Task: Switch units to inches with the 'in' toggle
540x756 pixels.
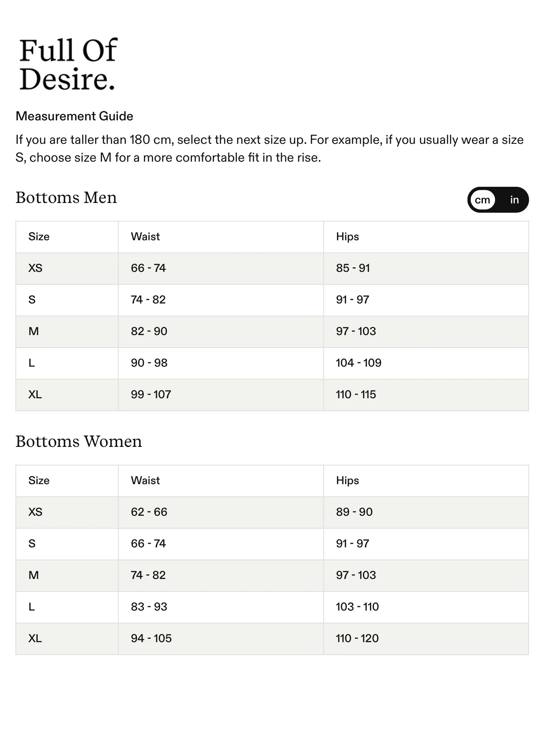Action: pos(514,200)
